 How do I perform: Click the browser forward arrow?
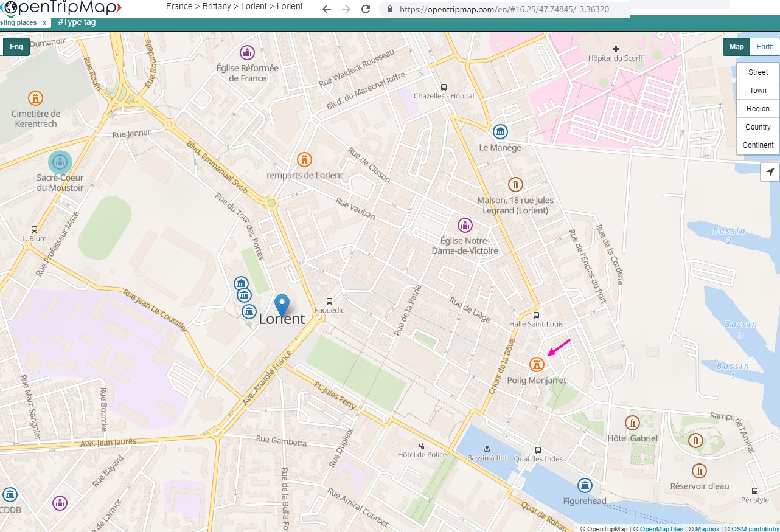point(346,9)
